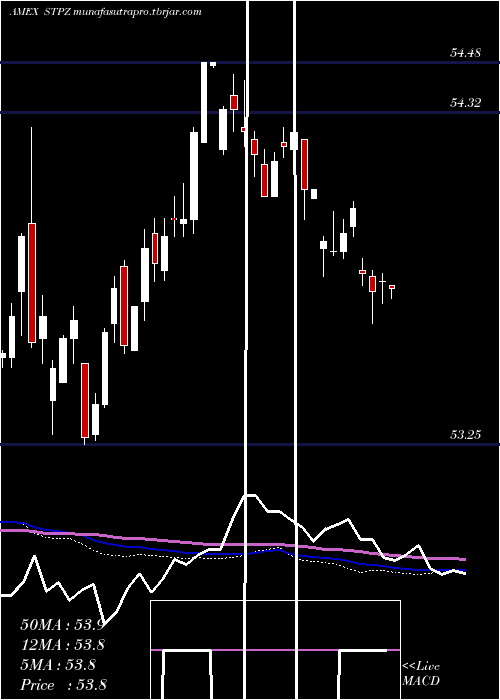
Task: Click the 54.48 price level label
Action: pos(465,53)
